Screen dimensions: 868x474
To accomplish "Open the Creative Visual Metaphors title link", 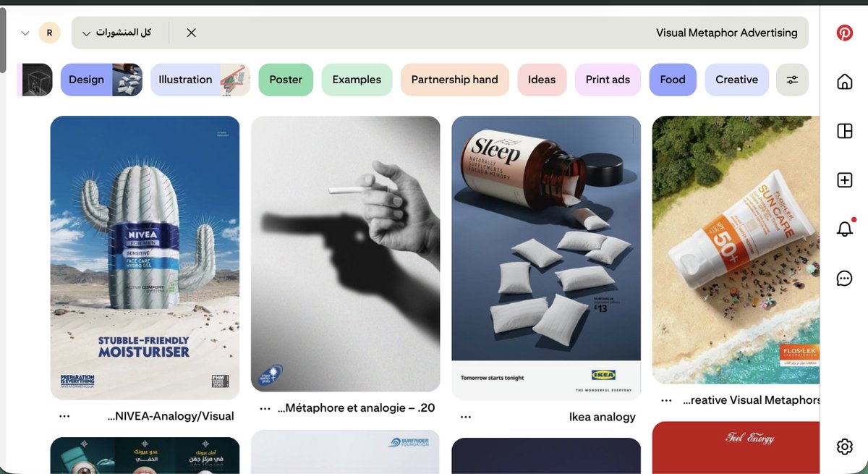I will (x=752, y=400).
